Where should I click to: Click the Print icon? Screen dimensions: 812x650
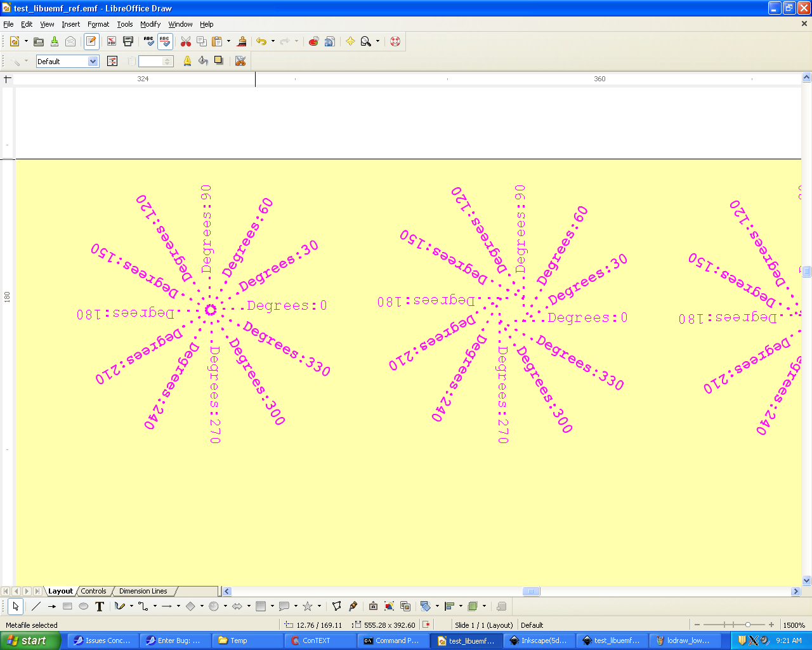coord(128,41)
